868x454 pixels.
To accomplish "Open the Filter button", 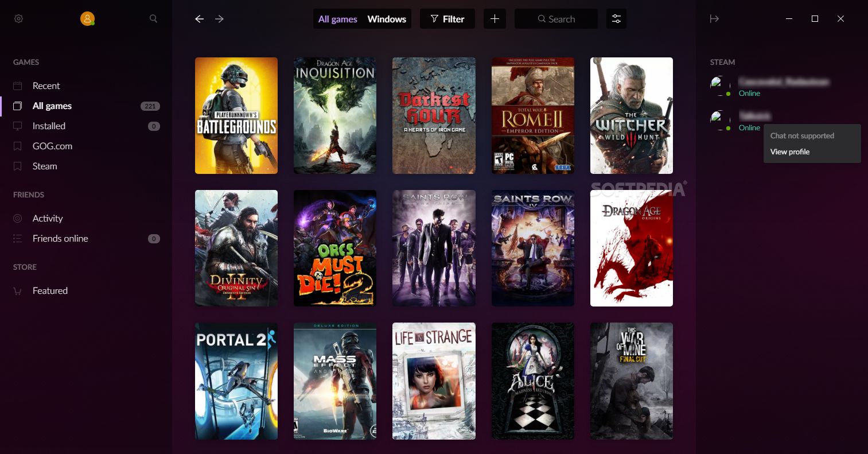I will point(447,19).
